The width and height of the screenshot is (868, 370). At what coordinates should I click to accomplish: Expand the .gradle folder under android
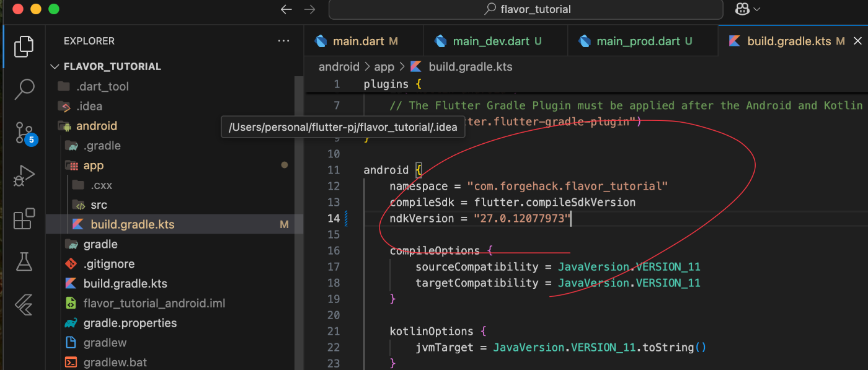coord(102,146)
